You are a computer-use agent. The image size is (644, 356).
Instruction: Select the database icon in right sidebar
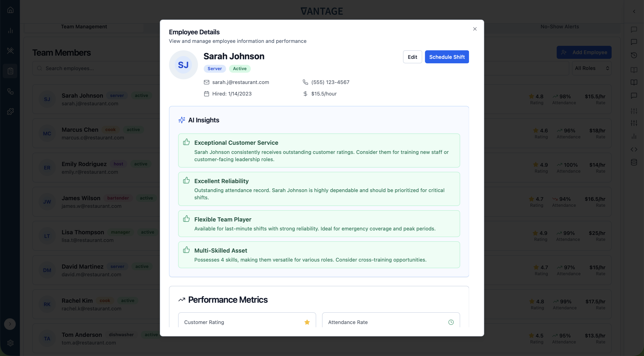[x=634, y=162]
